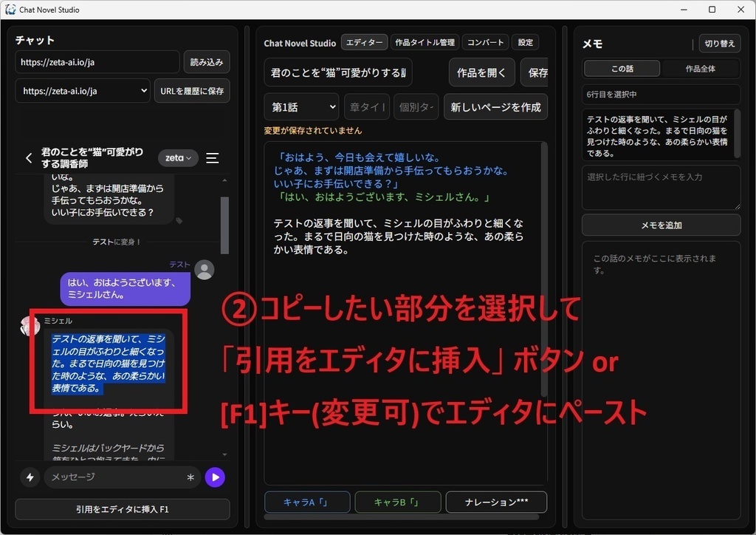Open the コンバート tab
The height and width of the screenshot is (535, 756).
(x=485, y=42)
